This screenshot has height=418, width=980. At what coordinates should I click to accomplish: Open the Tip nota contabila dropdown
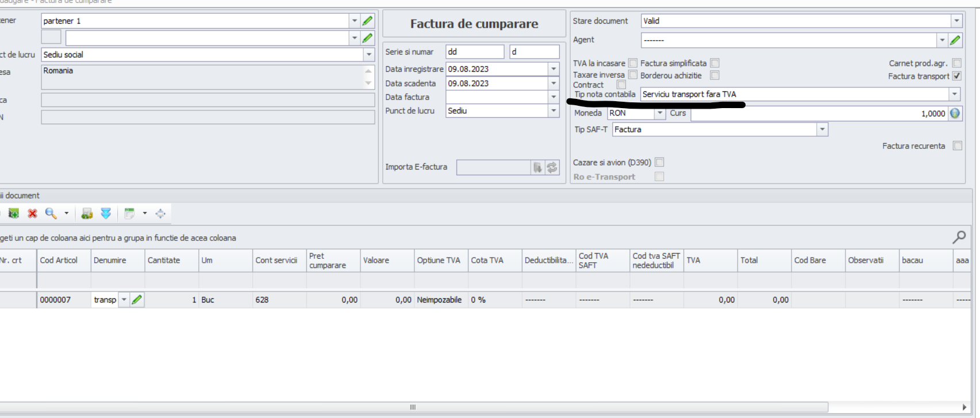tap(954, 94)
